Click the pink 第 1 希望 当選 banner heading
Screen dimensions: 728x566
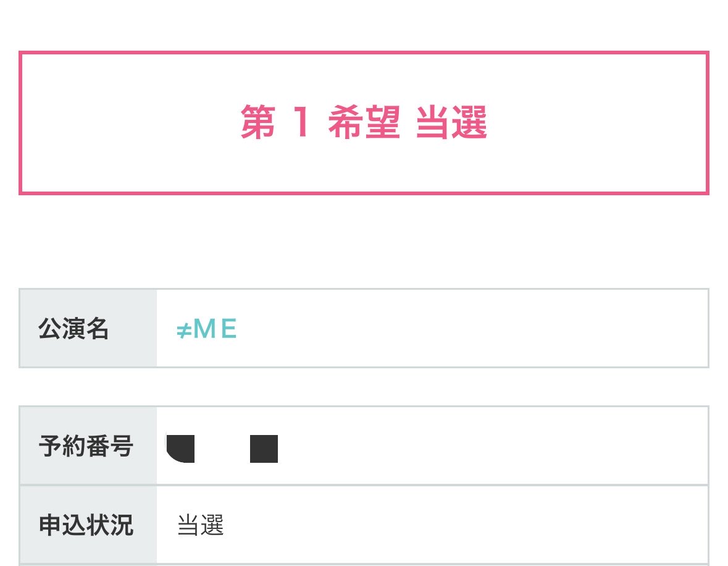(x=364, y=122)
